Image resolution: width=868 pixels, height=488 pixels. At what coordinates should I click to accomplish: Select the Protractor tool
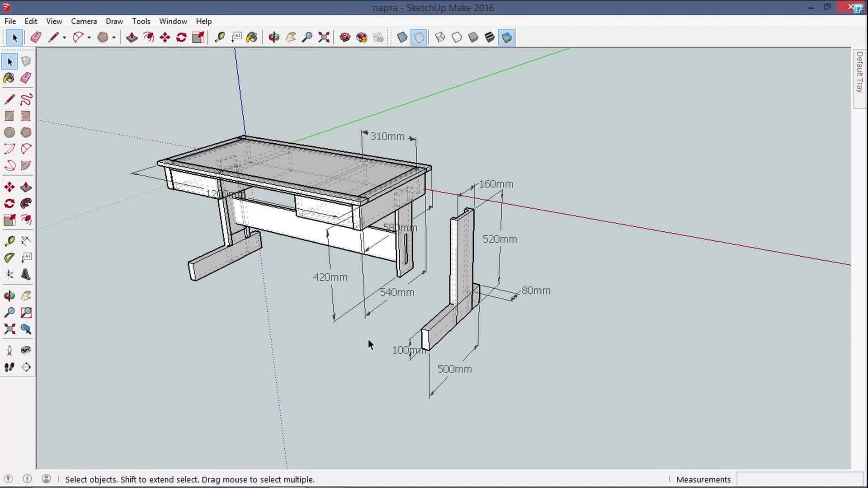click(x=9, y=258)
